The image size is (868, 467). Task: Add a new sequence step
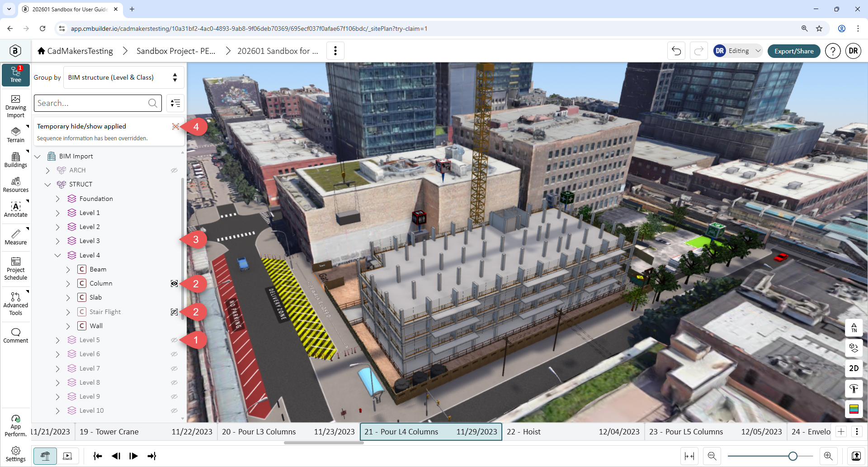[x=841, y=432]
